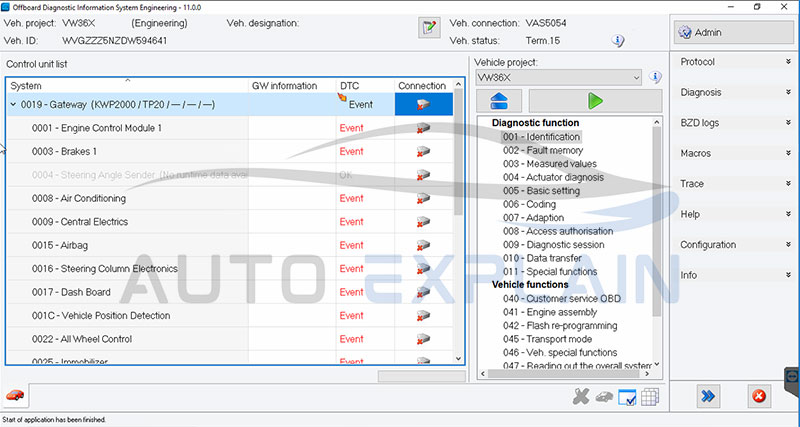The height and width of the screenshot is (427, 800).
Task: Click Airbag connection icon
Action: [x=423, y=245]
